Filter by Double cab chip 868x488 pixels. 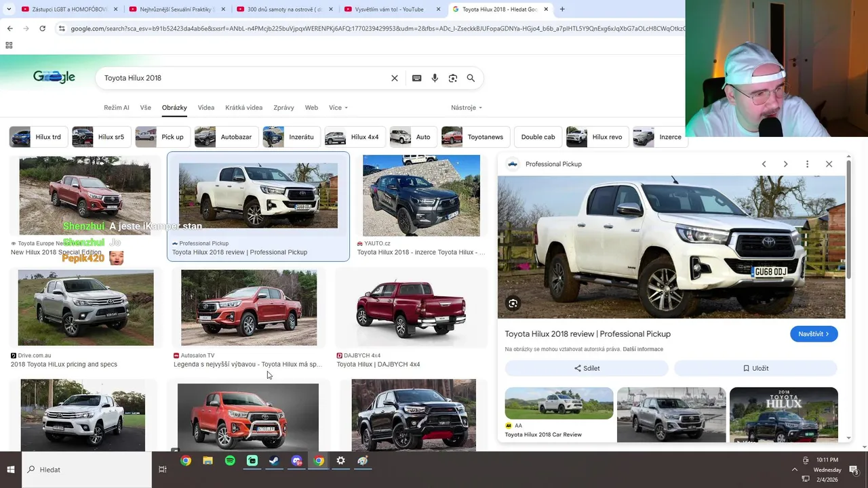[x=538, y=137]
